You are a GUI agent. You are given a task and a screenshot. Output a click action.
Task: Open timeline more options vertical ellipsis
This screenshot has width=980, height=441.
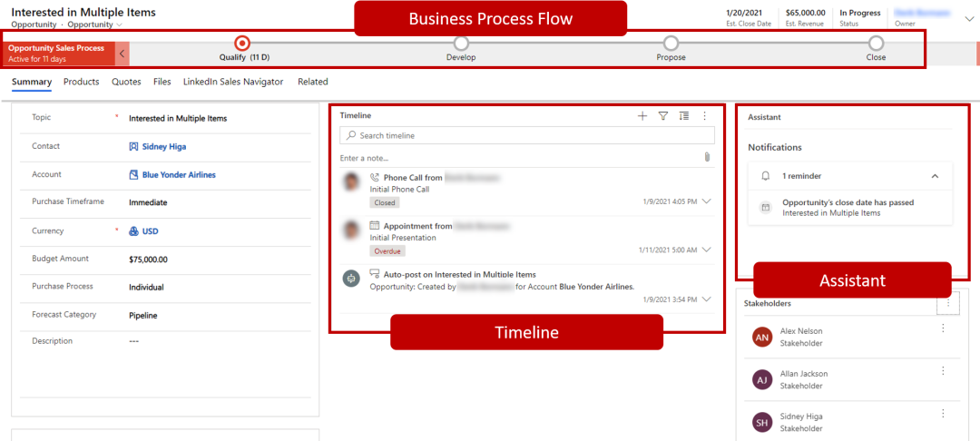point(705,116)
